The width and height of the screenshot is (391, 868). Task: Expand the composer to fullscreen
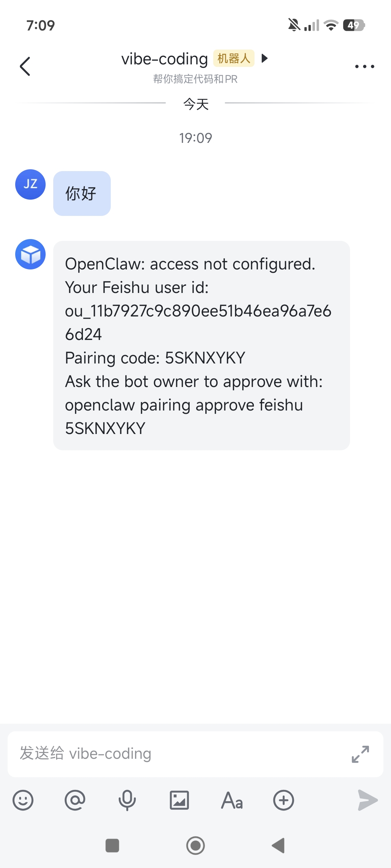coord(361,754)
